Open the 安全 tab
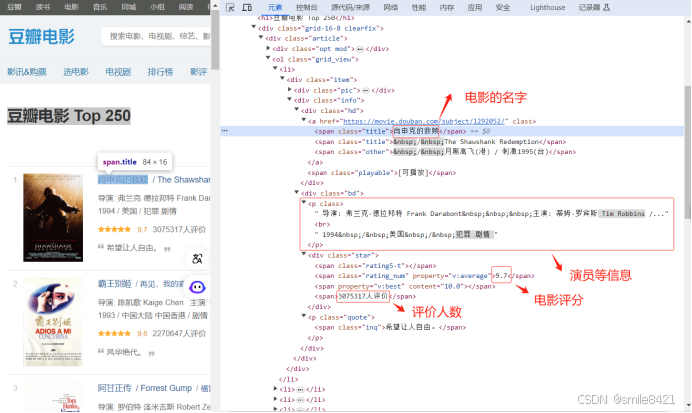 (503, 8)
